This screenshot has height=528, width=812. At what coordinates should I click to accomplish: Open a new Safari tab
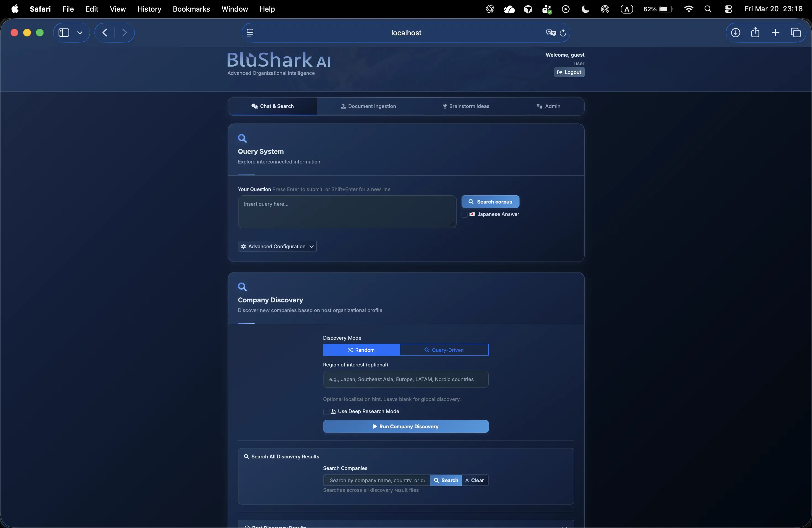[x=776, y=32]
